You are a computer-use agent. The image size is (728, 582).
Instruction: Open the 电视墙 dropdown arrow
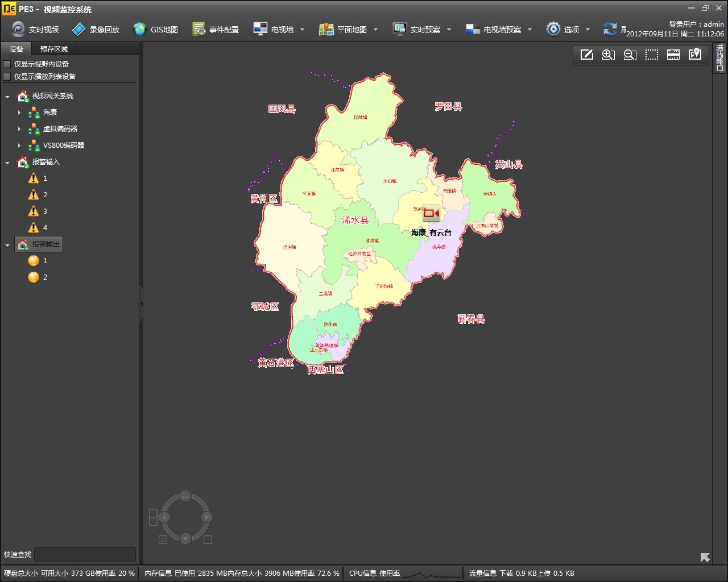click(x=302, y=30)
